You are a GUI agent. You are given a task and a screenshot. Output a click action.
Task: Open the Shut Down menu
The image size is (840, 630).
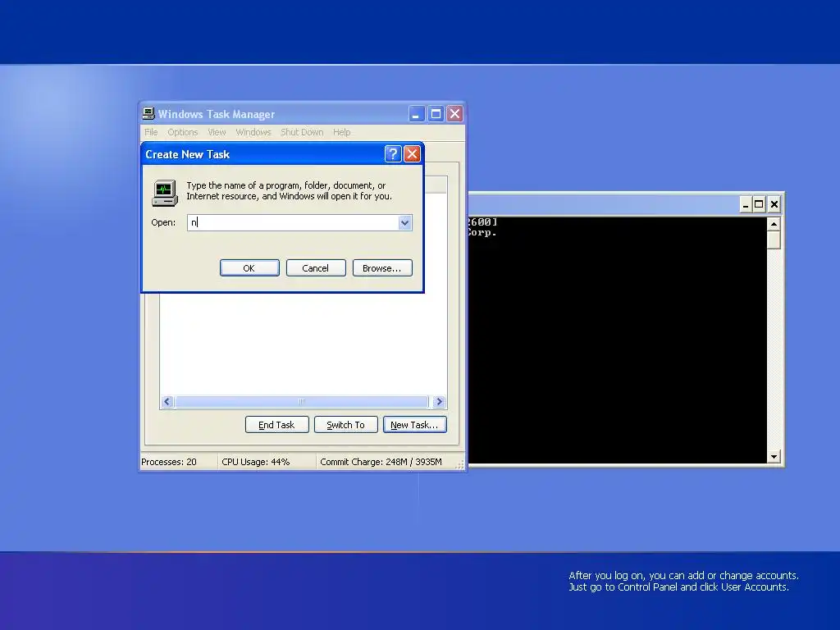click(302, 132)
